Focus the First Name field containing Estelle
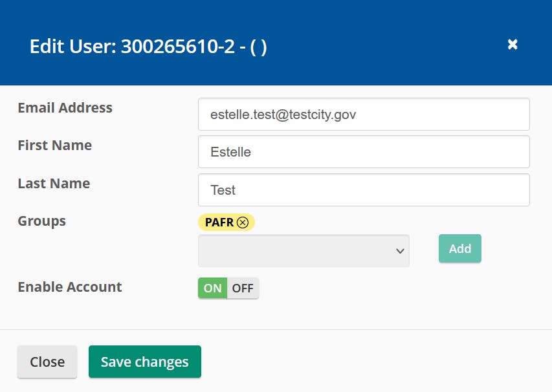This screenshot has width=552, height=392. tap(364, 152)
